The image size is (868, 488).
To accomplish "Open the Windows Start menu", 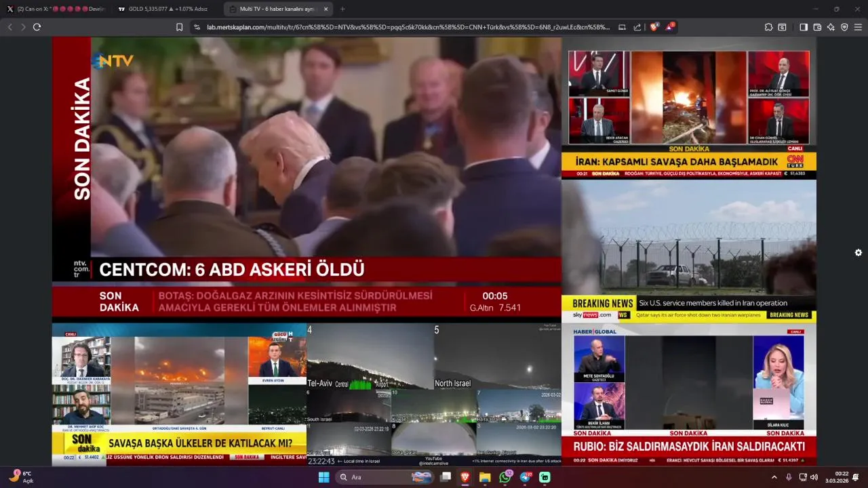I will 323,477.
